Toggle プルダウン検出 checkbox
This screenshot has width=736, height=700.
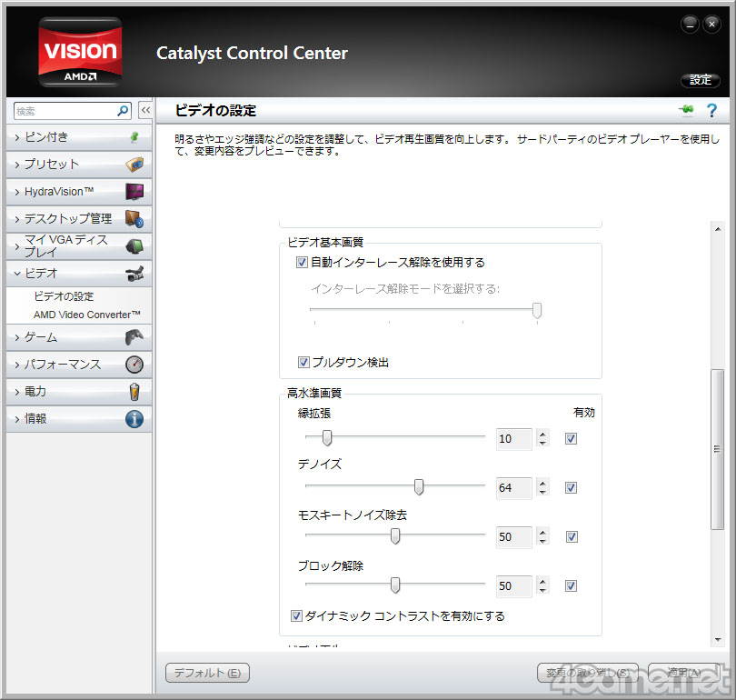click(x=303, y=362)
